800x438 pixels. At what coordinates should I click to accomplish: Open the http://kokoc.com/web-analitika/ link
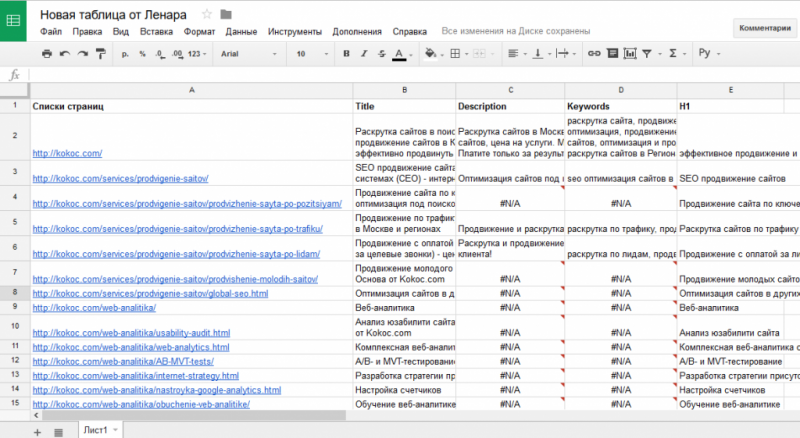pyautogui.click(x=94, y=308)
